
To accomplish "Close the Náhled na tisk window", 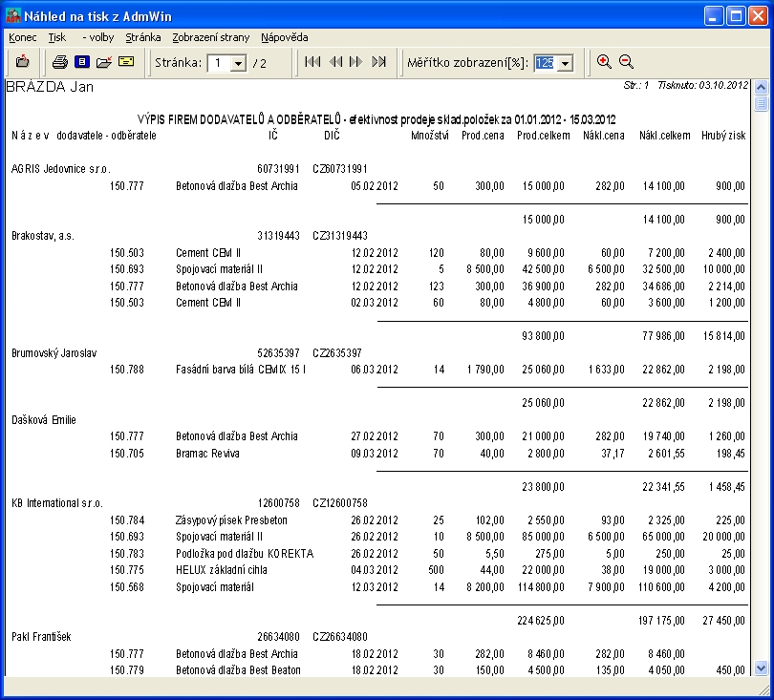I will [x=758, y=16].
